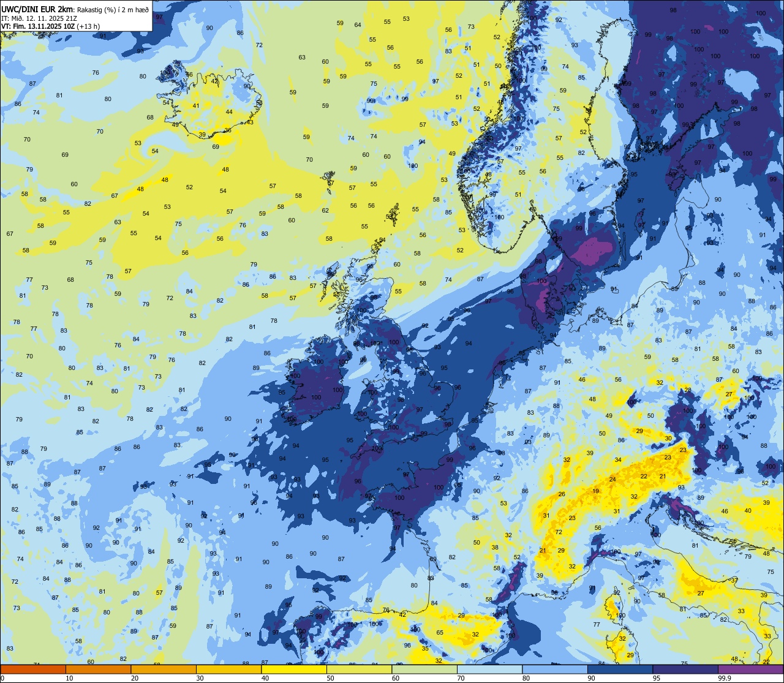Click the legend label "70" under the colorbar
This screenshot has width=784, height=683.
(461, 678)
